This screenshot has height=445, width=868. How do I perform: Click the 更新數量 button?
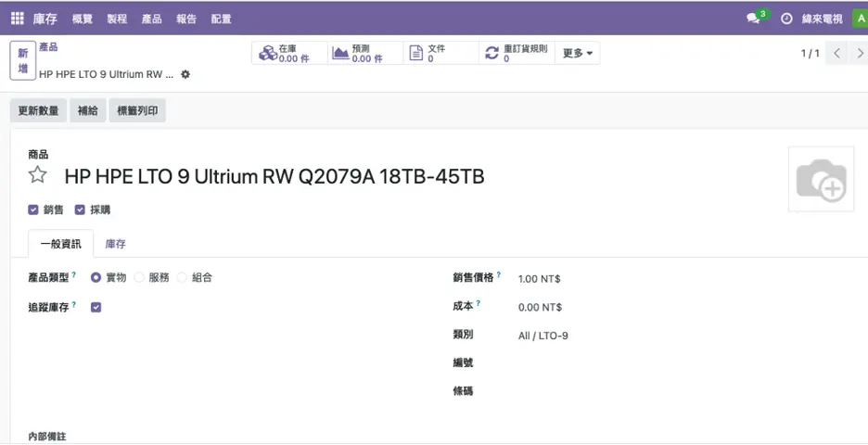pyautogui.click(x=38, y=111)
